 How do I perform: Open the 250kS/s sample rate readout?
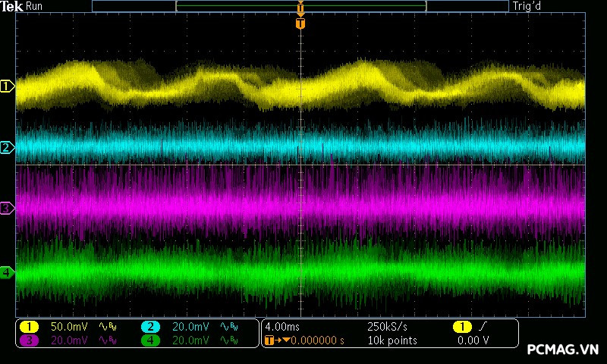[x=387, y=327]
